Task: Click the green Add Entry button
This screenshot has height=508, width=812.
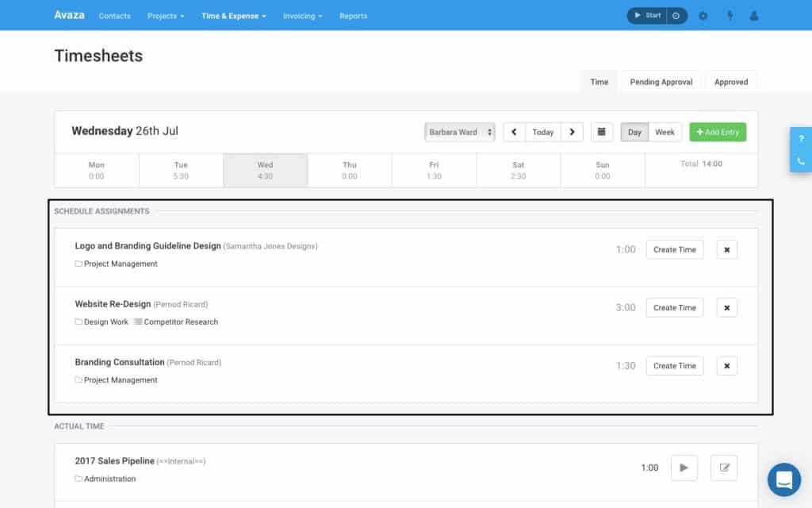Action: (717, 132)
